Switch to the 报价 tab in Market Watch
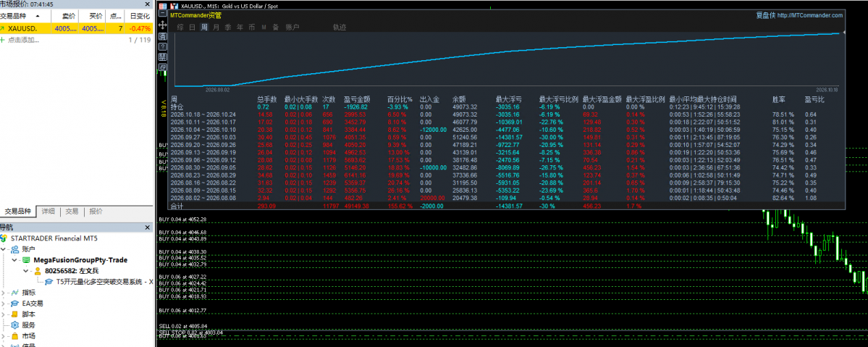 96,212
